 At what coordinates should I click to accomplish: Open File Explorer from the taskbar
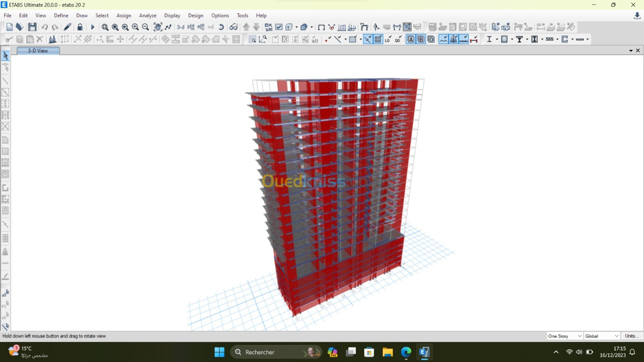click(387, 352)
